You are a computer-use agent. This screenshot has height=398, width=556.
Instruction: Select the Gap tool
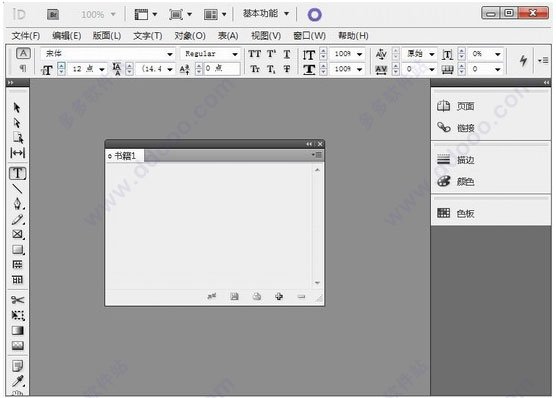tap(17, 153)
